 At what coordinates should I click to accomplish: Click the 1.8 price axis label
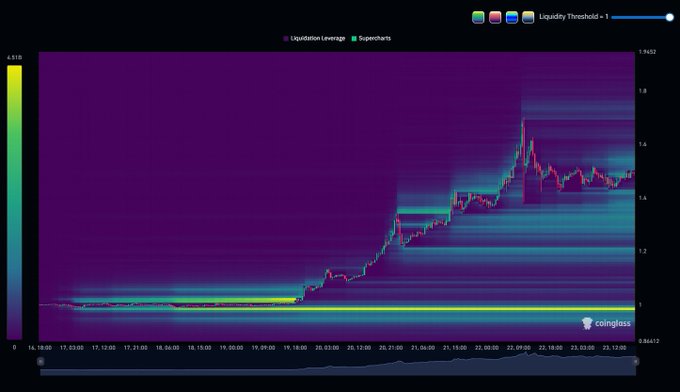click(642, 91)
